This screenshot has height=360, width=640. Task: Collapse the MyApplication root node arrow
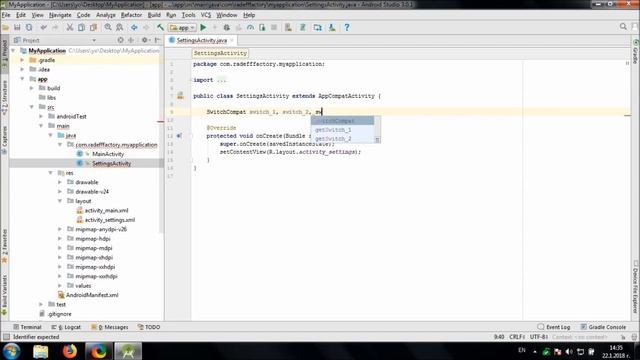[13, 51]
